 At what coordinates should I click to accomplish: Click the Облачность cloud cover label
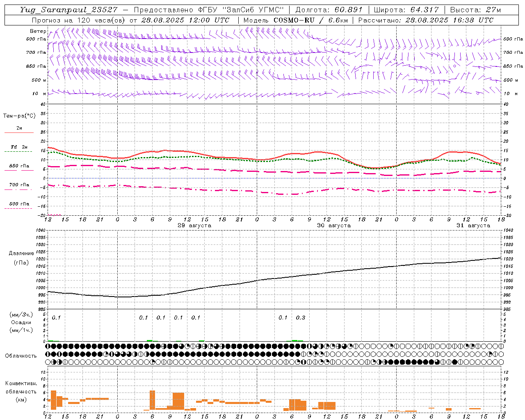pos(21,356)
